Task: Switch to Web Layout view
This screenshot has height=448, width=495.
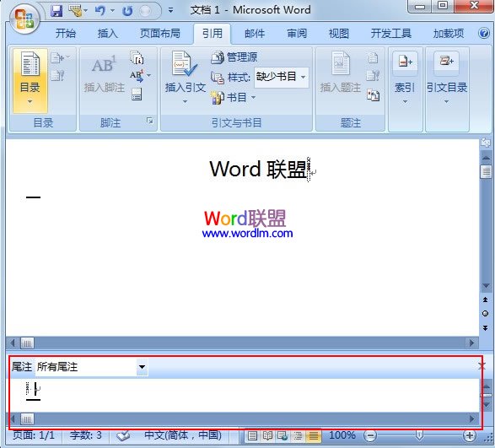Action: coord(282,436)
